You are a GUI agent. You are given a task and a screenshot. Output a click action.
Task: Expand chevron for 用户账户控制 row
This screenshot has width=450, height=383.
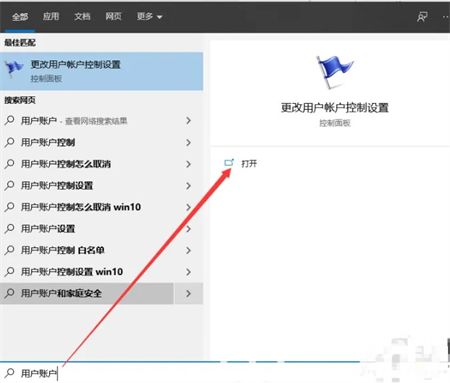[188, 143]
